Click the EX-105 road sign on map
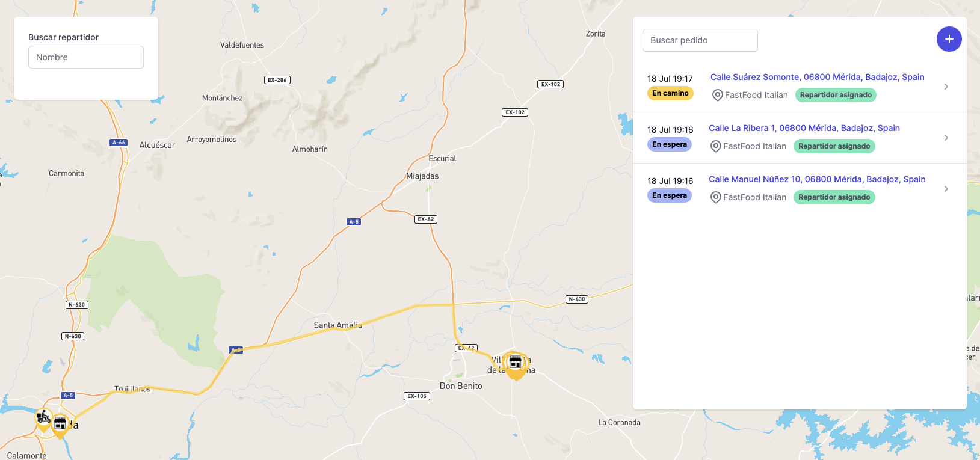 pos(417,396)
